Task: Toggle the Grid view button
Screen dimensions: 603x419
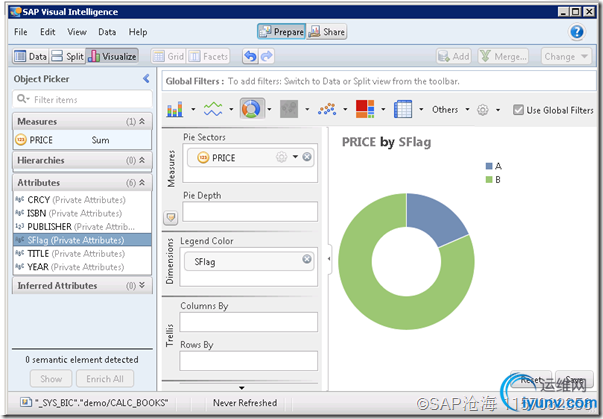Action: click(x=168, y=57)
